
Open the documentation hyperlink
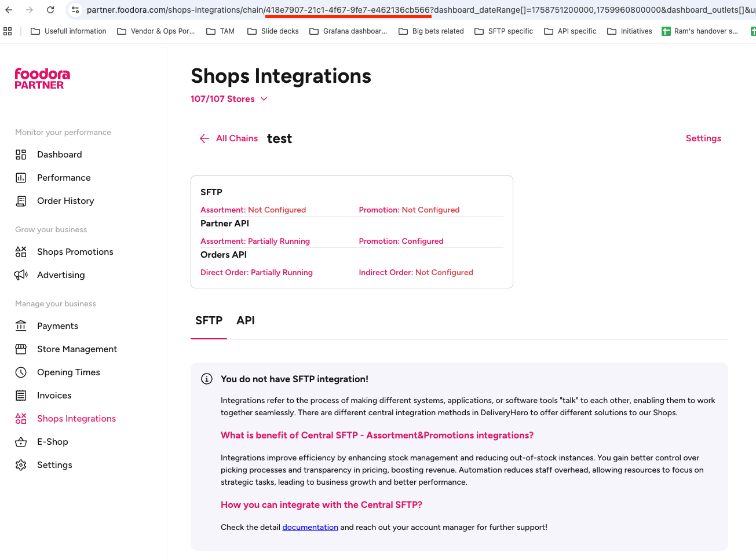(310, 528)
